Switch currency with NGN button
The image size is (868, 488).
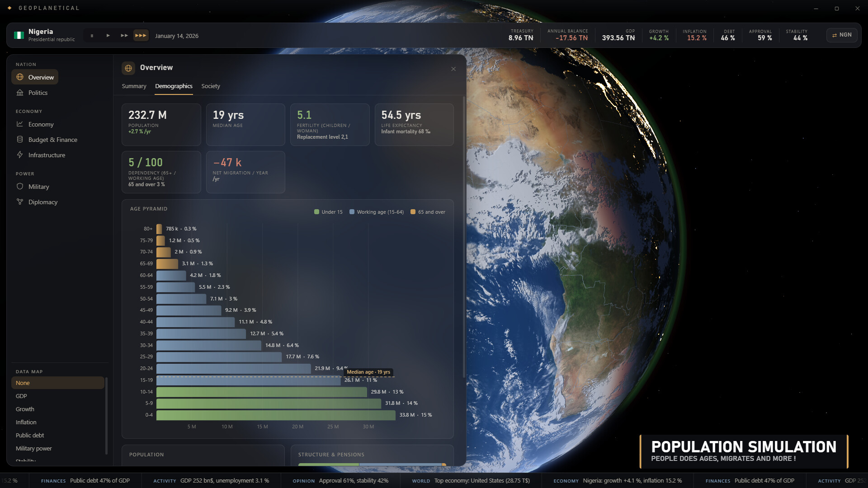[842, 35]
